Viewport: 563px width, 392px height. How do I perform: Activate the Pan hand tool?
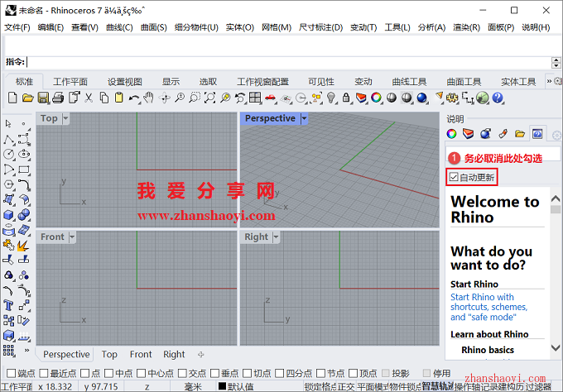[x=149, y=98]
